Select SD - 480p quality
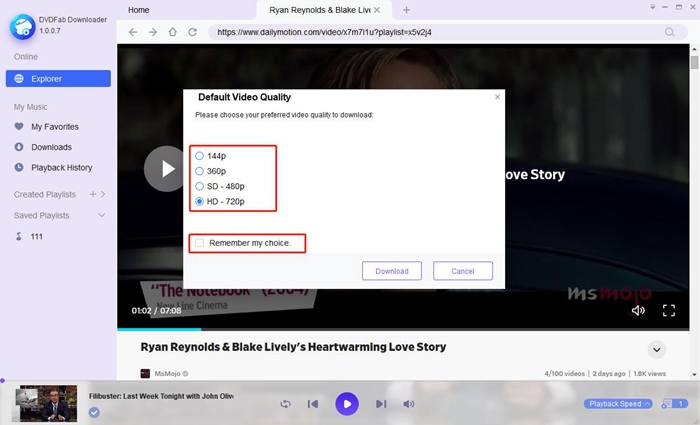Viewport: 700px width, 425px height. point(200,186)
